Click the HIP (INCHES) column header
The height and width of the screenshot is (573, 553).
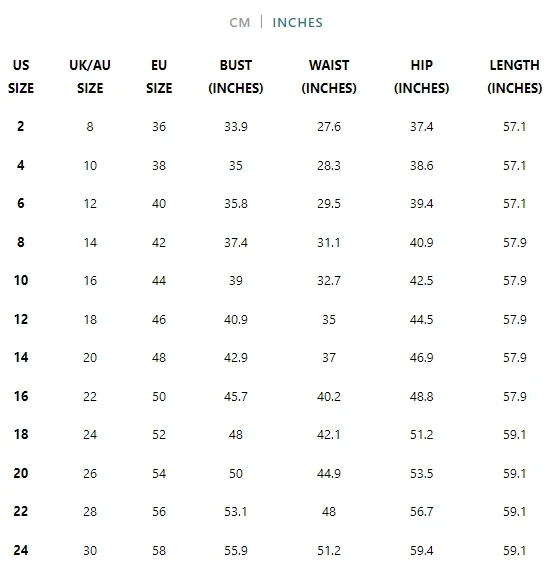(421, 76)
